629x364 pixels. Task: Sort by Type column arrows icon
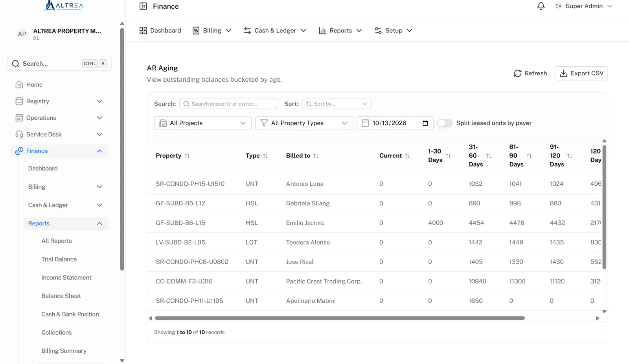click(x=265, y=156)
